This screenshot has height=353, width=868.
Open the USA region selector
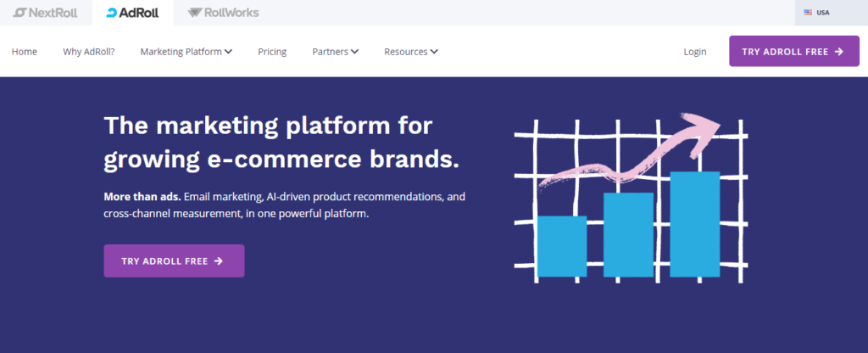pyautogui.click(x=816, y=12)
